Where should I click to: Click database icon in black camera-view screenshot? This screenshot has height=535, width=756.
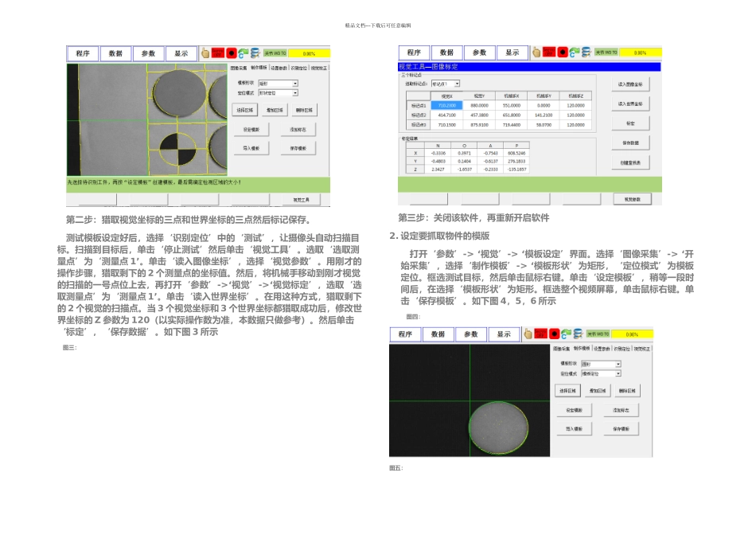click(578, 334)
